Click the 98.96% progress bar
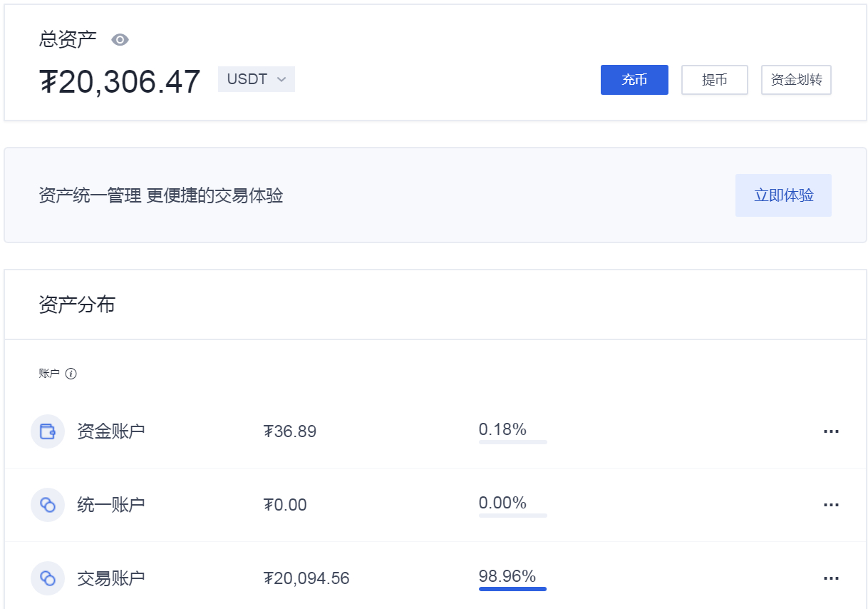Screen dimensions: 868x609 (x=513, y=589)
